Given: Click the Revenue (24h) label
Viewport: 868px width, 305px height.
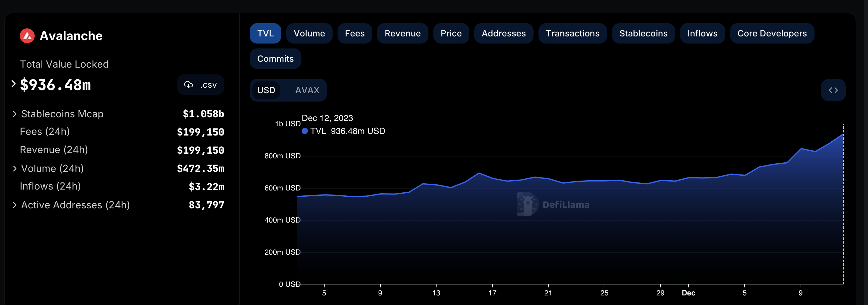Looking at the screenshot, I should [x=54, y=150].
